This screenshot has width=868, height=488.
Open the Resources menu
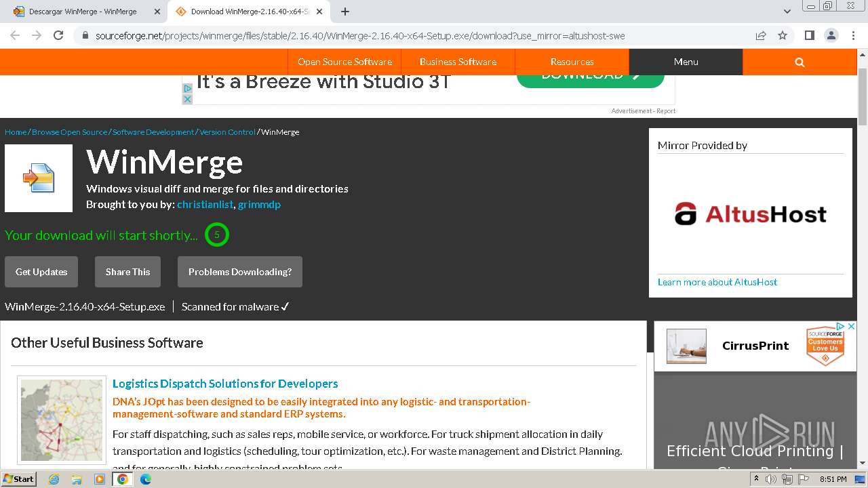click(x=572, y=62)
